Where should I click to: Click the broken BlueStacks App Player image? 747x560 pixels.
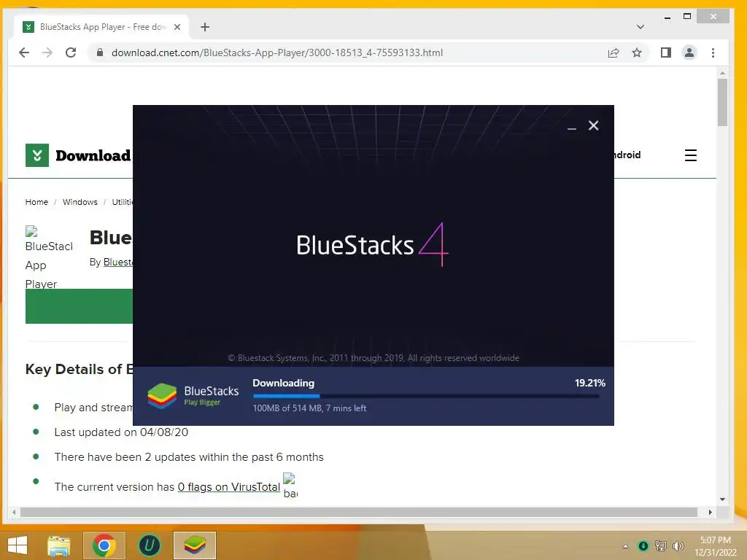[49, 257]
